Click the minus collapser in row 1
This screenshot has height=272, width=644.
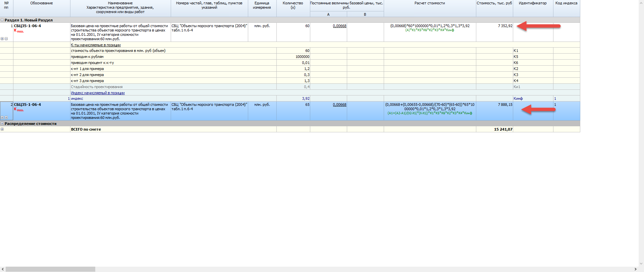[x=6, y=39]
